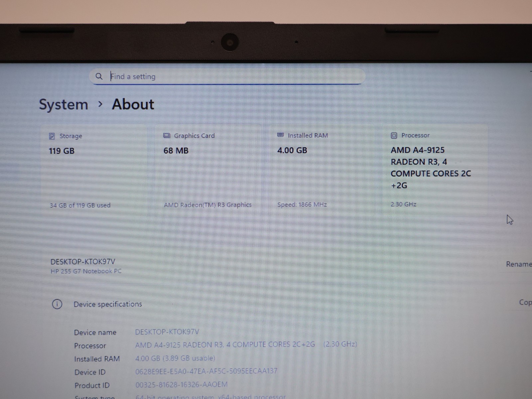Focus the Find a setting search box
The image size is (532, 399).
[227, 76]
